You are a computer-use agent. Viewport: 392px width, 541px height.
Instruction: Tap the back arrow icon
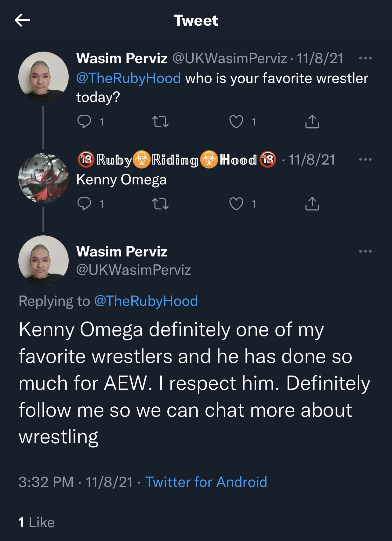[22, 20]
